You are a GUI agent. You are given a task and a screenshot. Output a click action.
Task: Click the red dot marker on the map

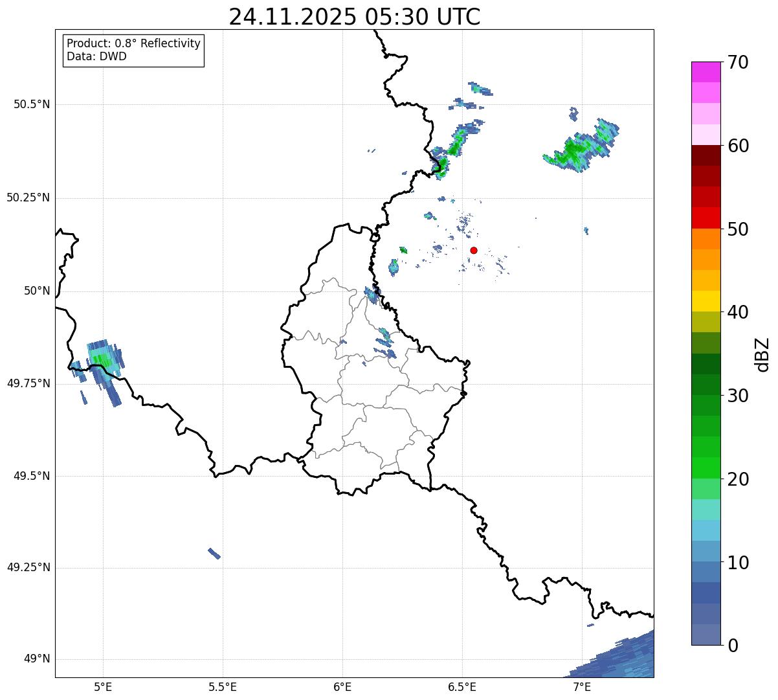click(474, 250)
